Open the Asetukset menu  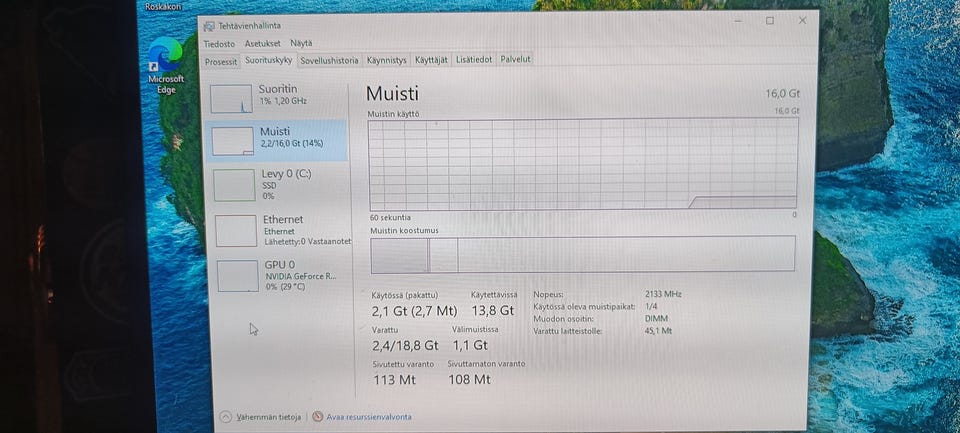tap(263, 43)
